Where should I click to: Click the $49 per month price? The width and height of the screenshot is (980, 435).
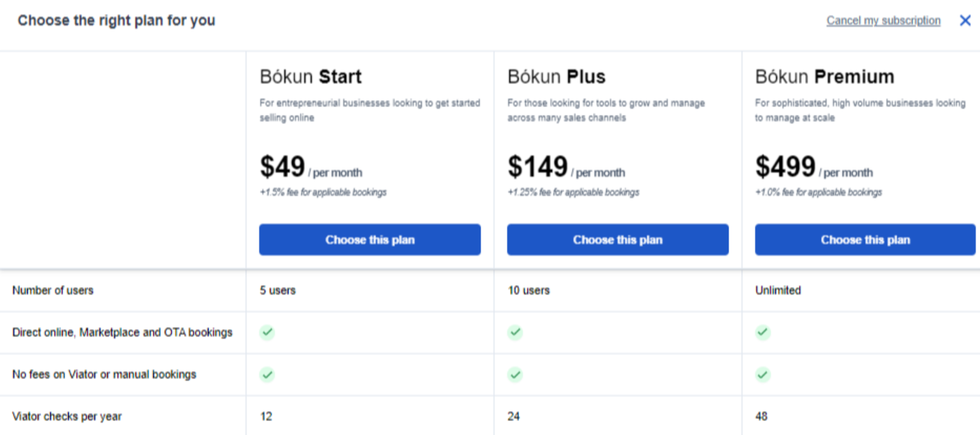click(x=311, y=168)
